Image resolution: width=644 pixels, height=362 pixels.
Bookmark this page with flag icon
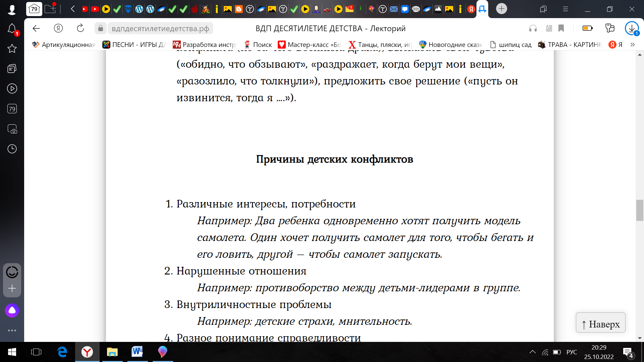(x=561, y=28)
